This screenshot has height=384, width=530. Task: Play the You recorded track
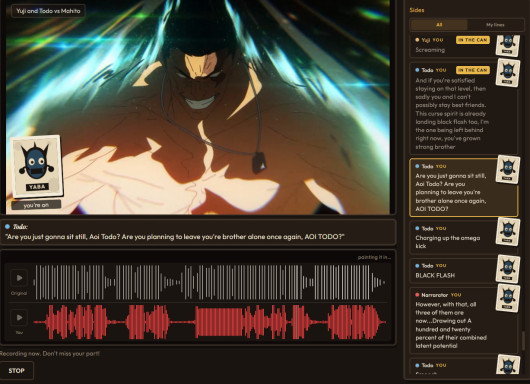coord(19,317)
